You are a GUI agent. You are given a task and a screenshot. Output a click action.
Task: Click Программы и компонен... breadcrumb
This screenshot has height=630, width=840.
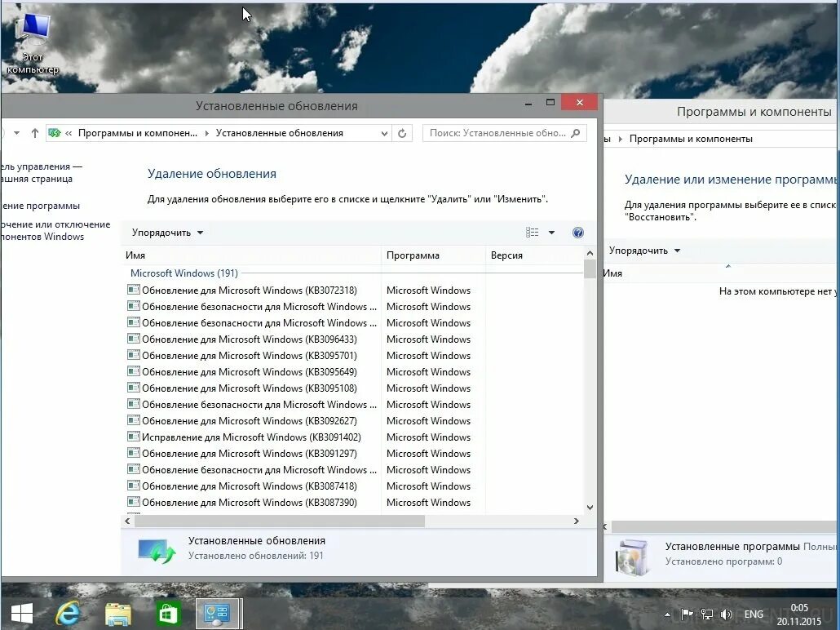click(138, 133)
